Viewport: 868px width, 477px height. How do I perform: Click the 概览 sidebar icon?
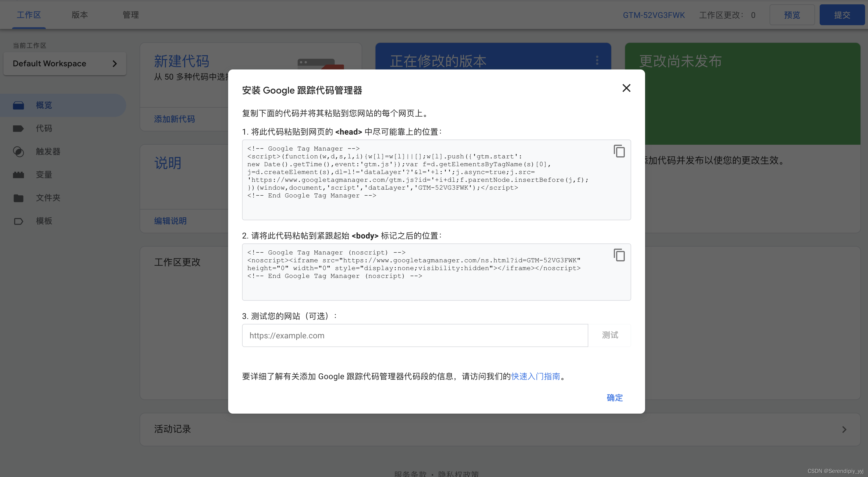pos(18,105)
